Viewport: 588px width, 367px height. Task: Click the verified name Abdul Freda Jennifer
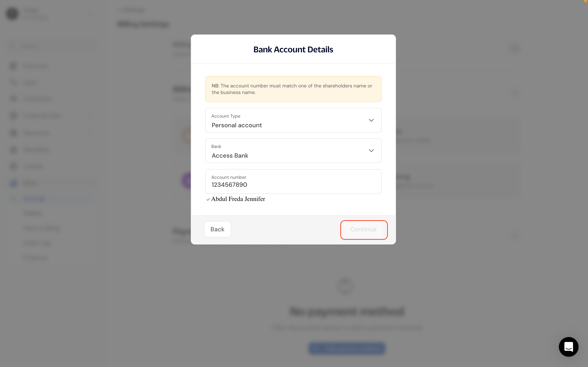238,199
